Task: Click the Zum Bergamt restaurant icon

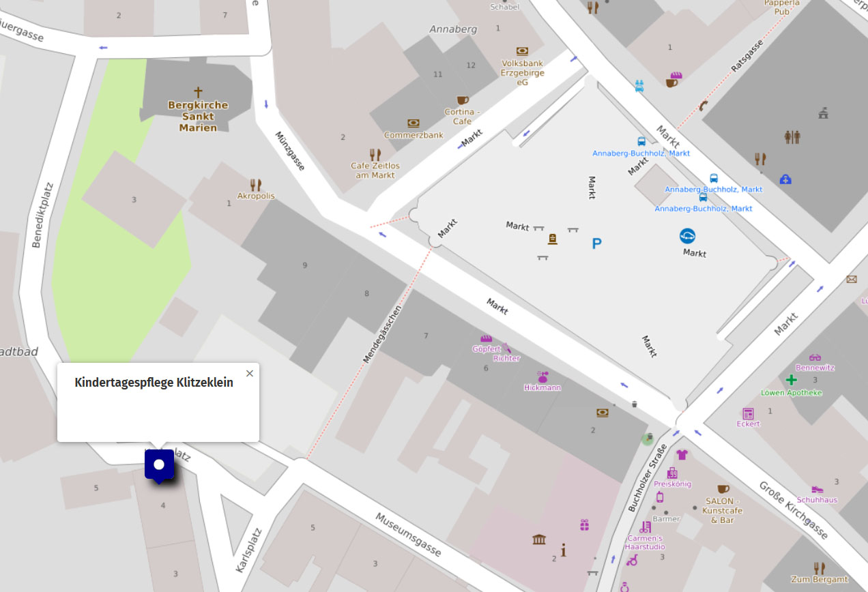Action: click(x=819, y=568)
